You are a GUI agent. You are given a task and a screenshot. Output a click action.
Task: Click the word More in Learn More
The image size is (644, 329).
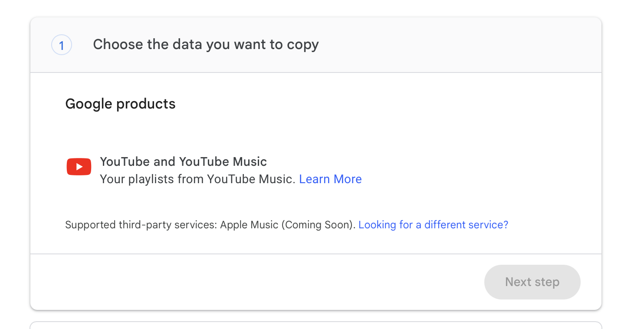348,179
